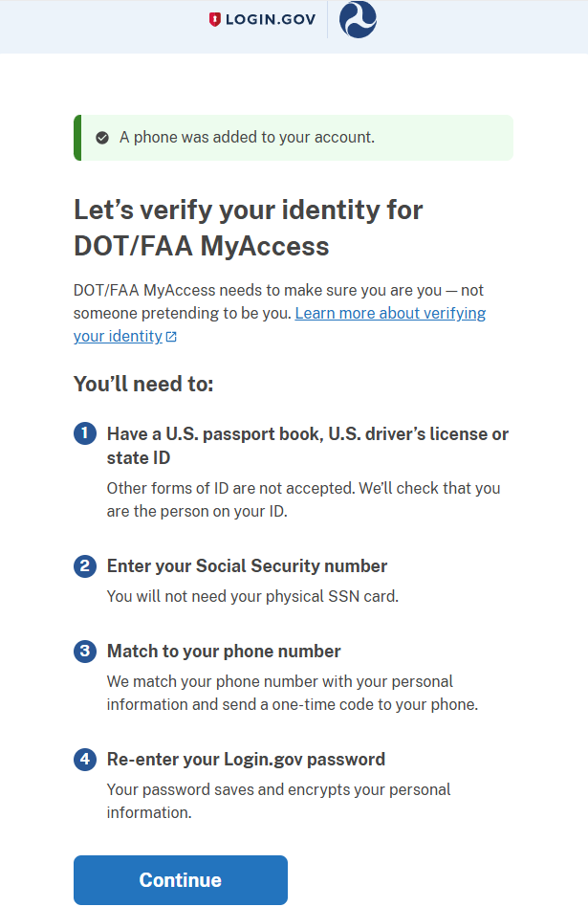This screenshot has width=588, height=907.
Task: Click the step 1 number circle
Action: 85,433
